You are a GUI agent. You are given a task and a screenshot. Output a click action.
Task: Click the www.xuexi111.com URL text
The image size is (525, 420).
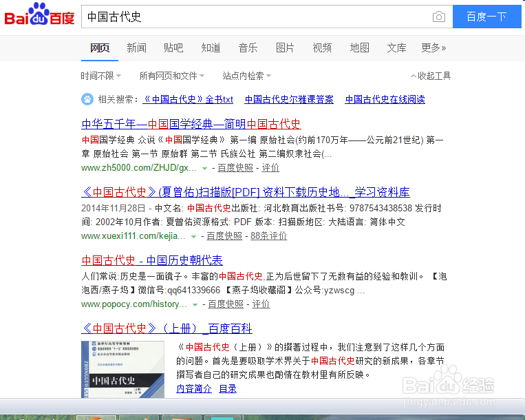tap(133, 236)
